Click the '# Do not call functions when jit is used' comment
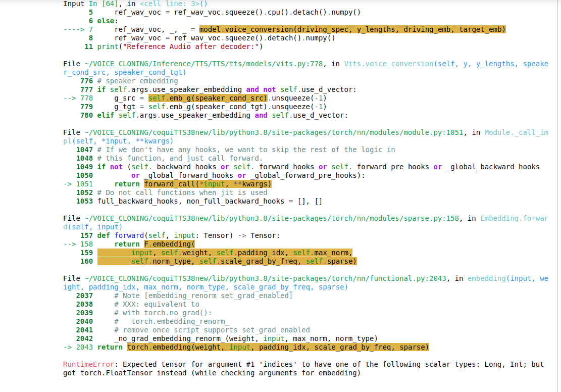The width and height of the screenshot is (561, 392). [182, 192]
